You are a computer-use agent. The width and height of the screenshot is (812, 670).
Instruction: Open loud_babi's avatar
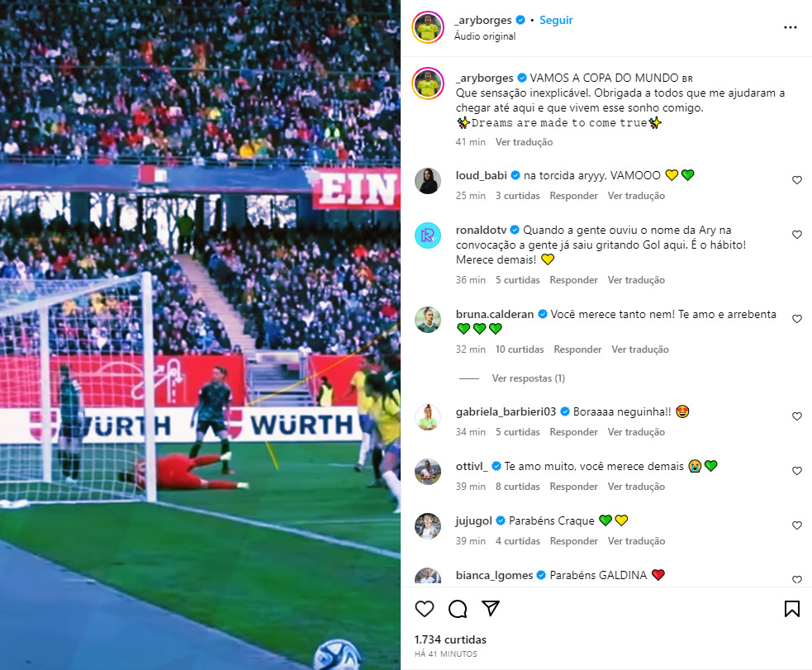coord(428,181)
